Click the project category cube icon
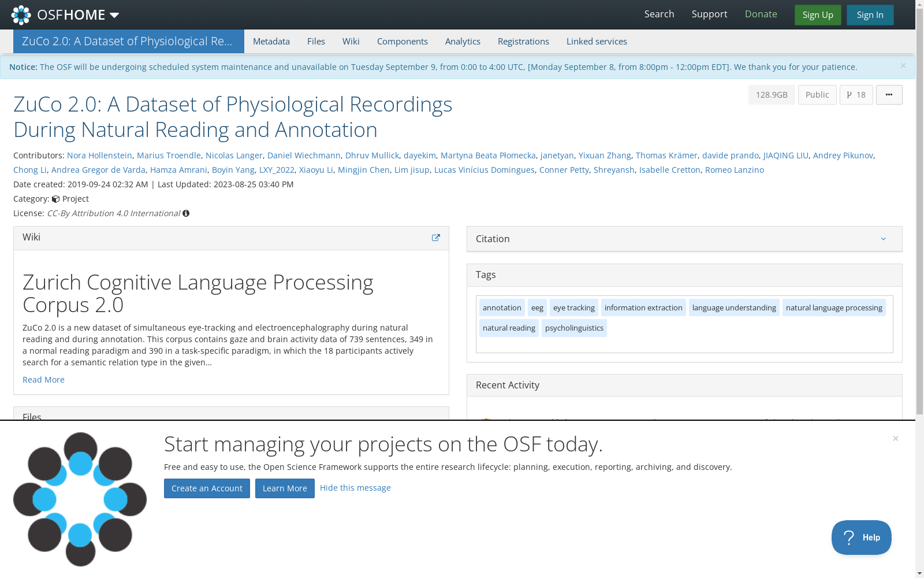 (55, 199)
